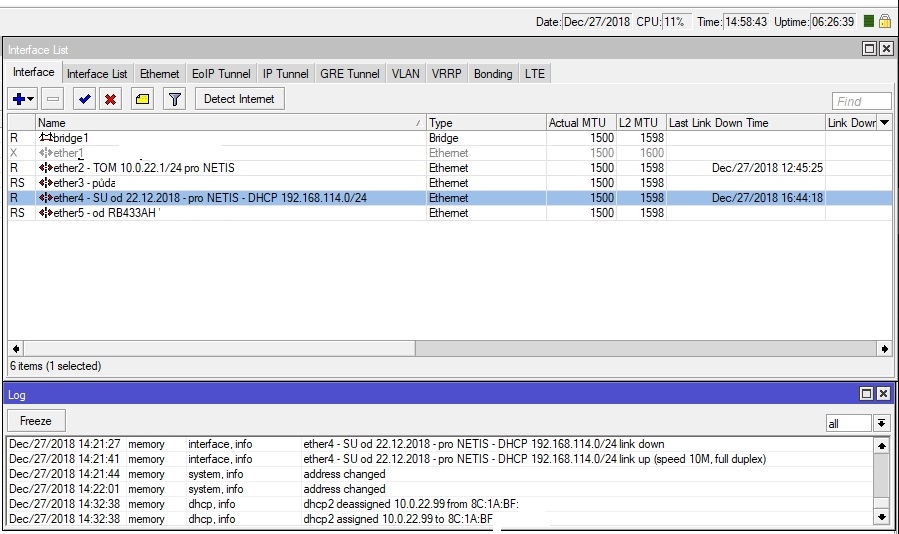The width and height of the screenshot is (899, 534).
Task: Click the Date field Dec/27/2018
Action: click(597, 22)
